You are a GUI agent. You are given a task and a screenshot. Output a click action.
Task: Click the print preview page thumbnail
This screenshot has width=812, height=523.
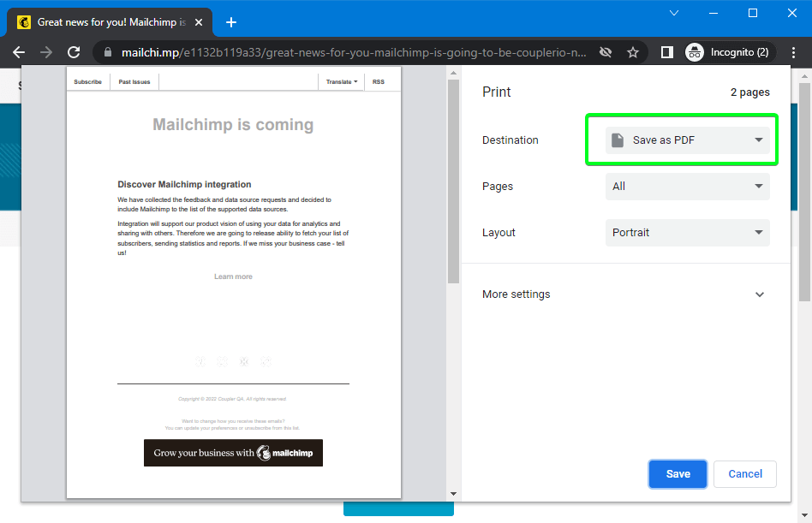(x=234, y=282)
